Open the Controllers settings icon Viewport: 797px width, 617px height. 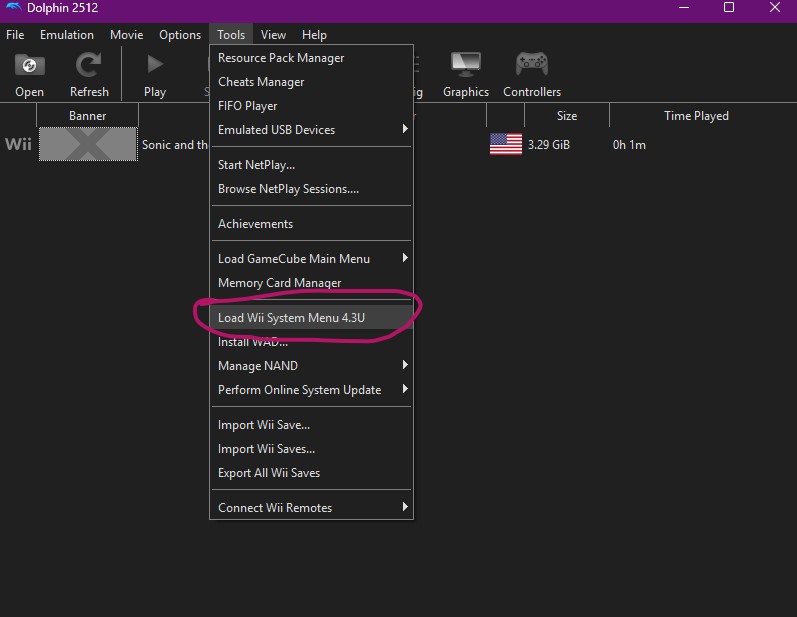531,67
